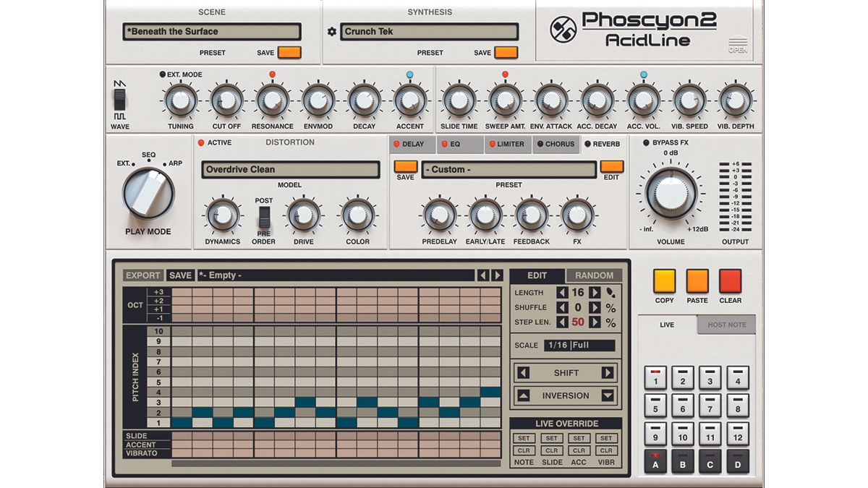Switch to the RANDOM tab
The width and height of the screenshot is (868, 488).
595,275
